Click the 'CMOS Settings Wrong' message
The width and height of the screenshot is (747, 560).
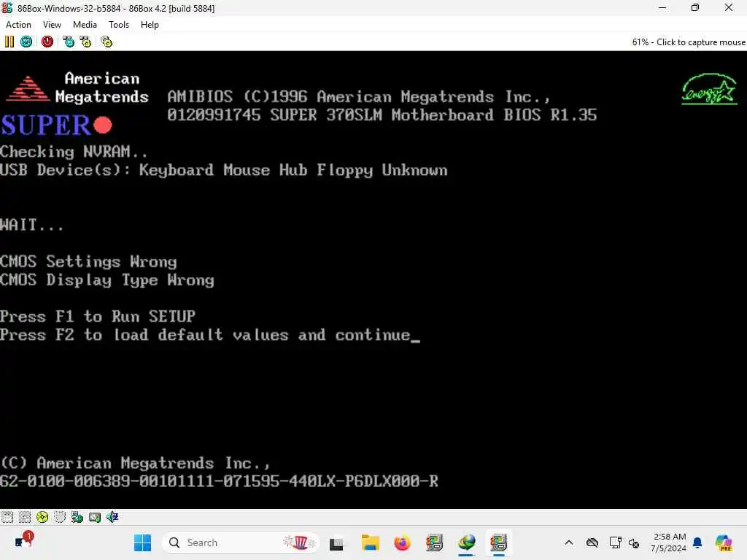(88, 262)
